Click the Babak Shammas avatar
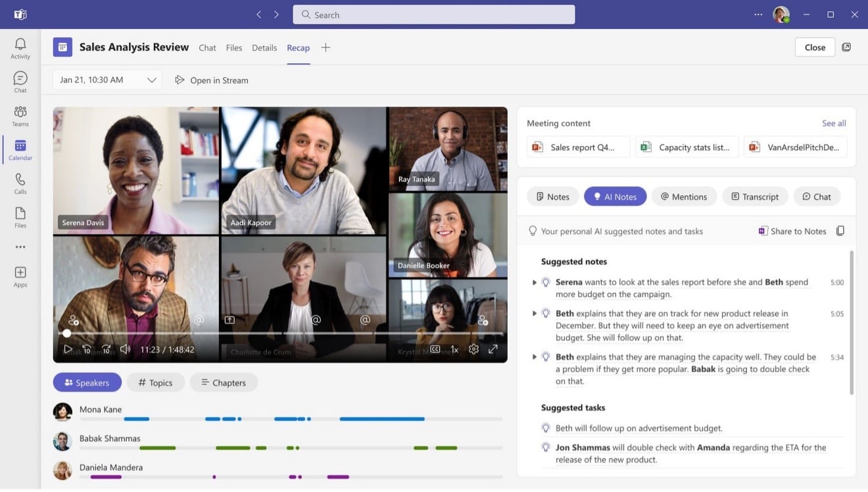868x492 pixels. (x=62, y=441)
